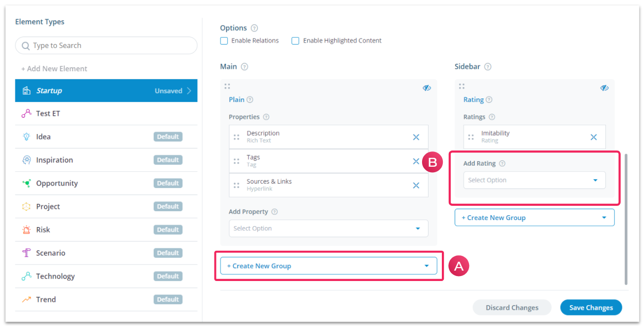Screen dimensions: 644x328
Task: Click the Rating group drag handle
Action: (x=462, y=86)
